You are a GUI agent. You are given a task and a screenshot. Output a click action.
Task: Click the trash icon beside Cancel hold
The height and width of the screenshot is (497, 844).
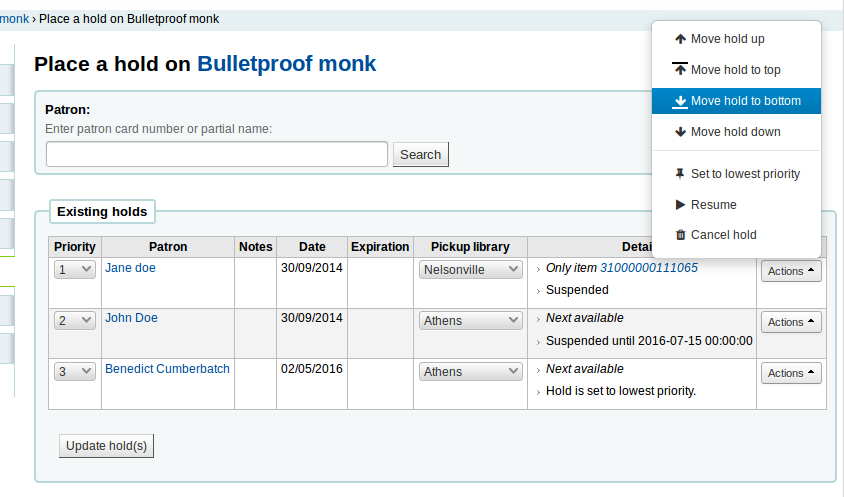[680, 235]
